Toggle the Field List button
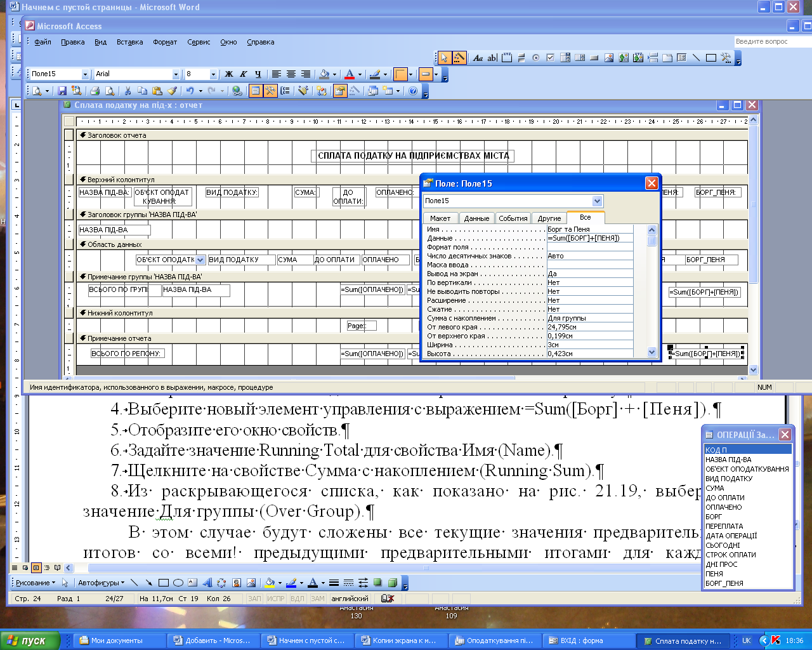812x650 pixels. (x=256, y=91)
